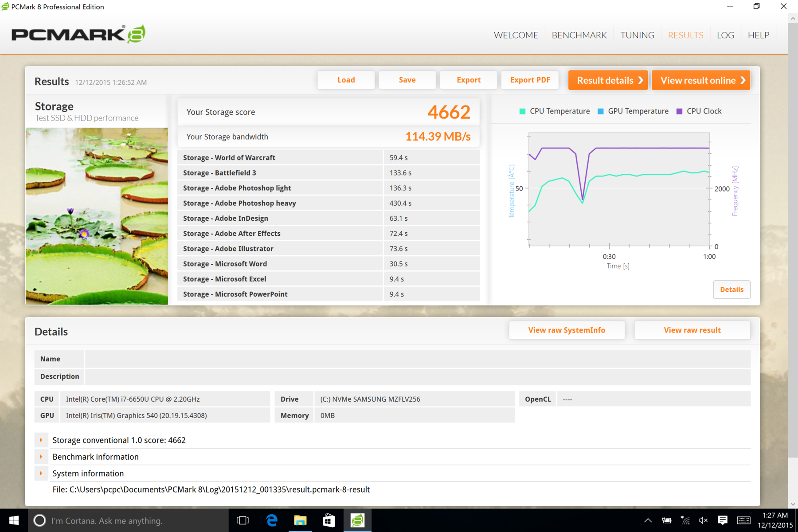Open Task View in taskbar
Screen dimensions: 798x532
(x=243, y=520)
